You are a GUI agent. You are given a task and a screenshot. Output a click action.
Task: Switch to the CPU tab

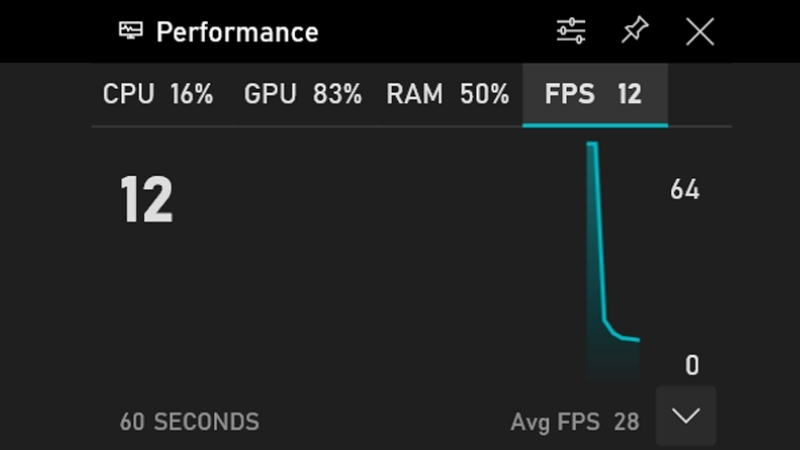pos(158,95)
